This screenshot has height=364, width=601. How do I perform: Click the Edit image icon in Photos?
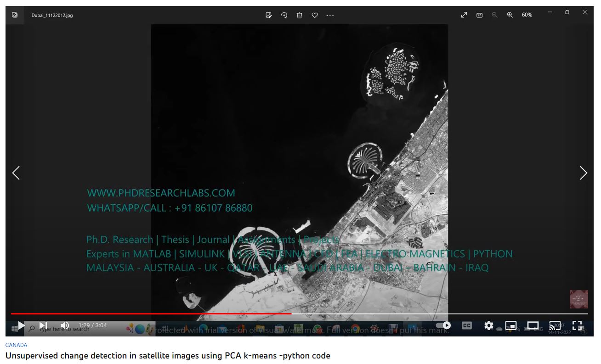click(x=269, y=15)
